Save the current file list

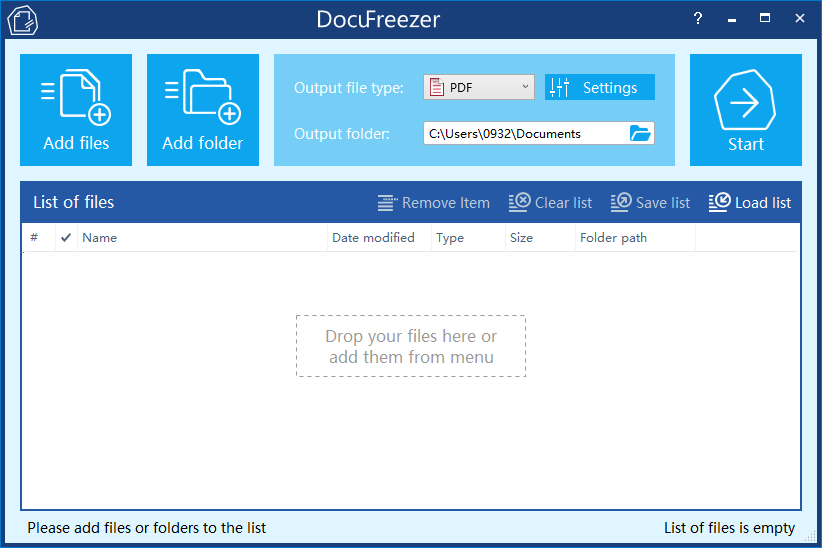coord(650,203)
